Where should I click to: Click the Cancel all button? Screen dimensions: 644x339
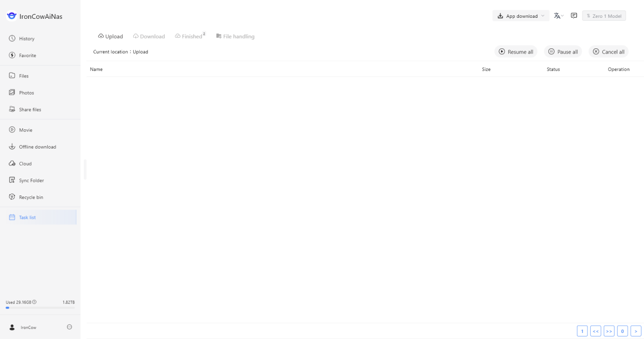coord(608,51)
